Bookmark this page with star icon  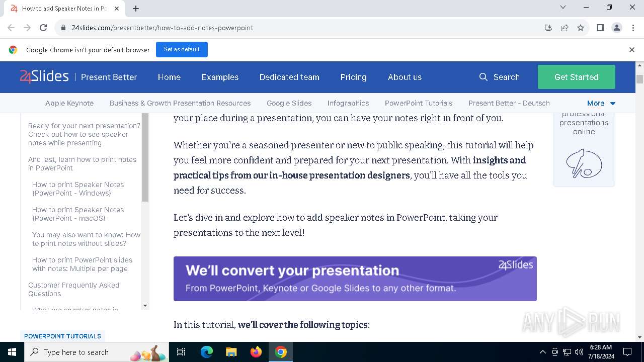(x=581, y=28)
